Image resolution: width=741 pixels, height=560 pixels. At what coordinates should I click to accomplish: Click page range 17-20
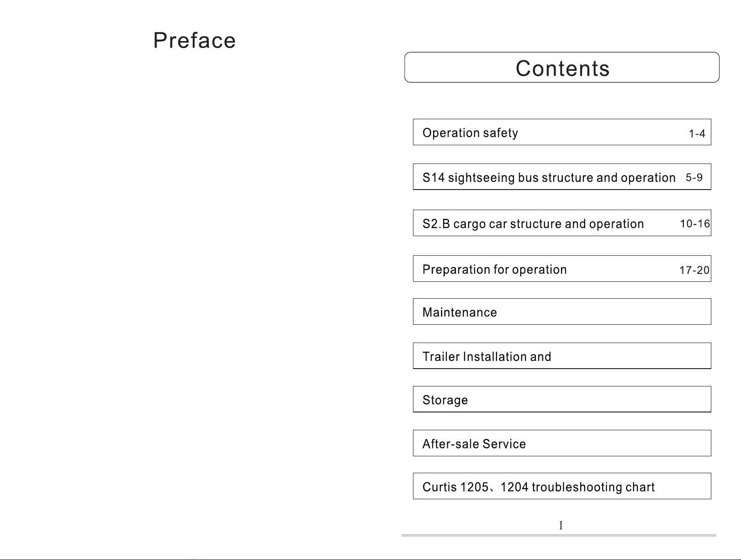(x=694, y=270)
